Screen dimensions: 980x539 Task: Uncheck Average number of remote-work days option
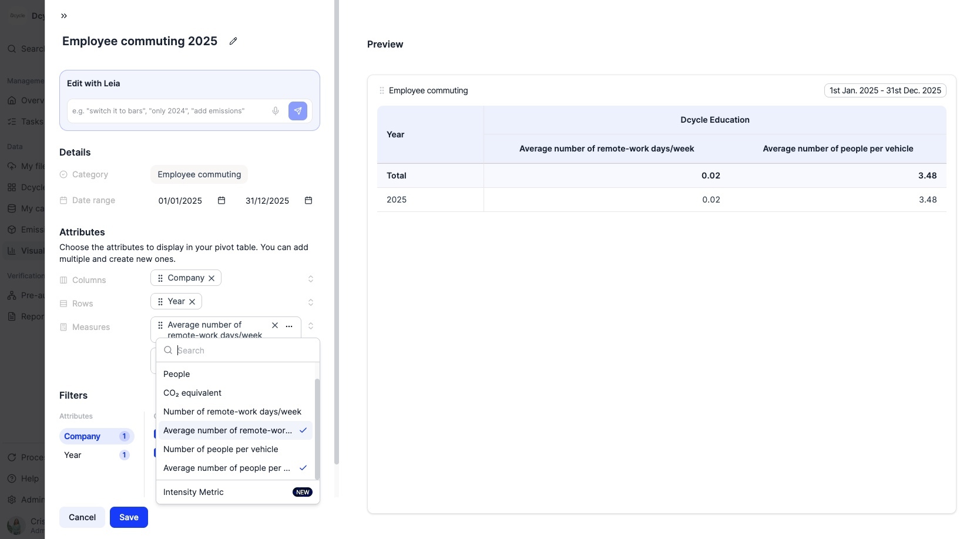point(236,430)
